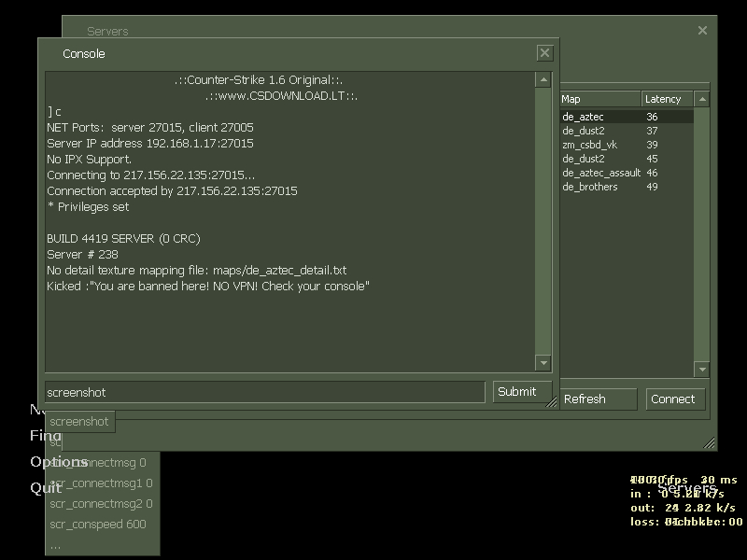Click the console scrollbar track
The width and height of the screenshot is (747, 560).
tap(543, 221)
